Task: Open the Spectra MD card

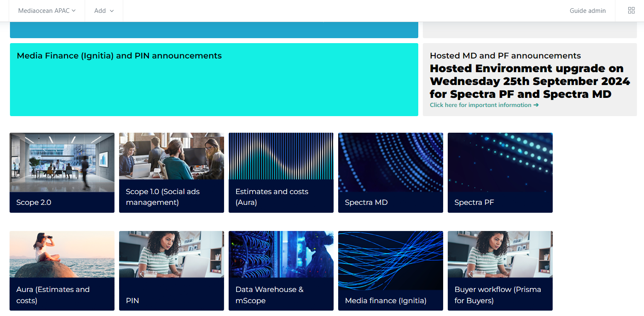Action: (390, 173)
